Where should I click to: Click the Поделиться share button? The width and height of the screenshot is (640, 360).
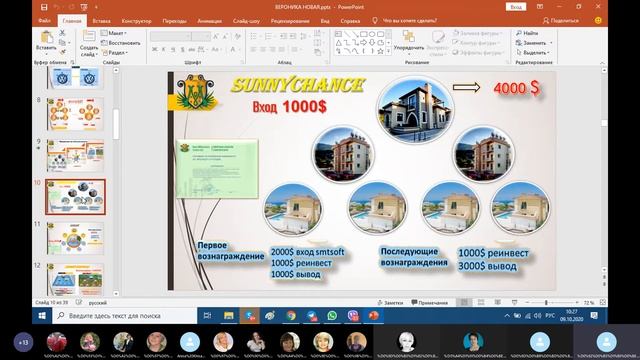(560, 20)
